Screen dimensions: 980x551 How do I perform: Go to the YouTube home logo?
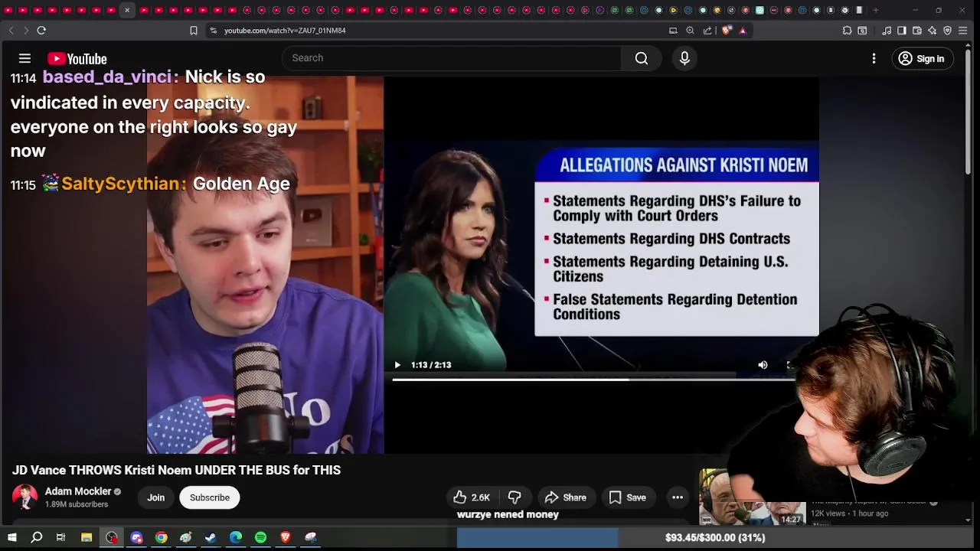tap(77, 59)
